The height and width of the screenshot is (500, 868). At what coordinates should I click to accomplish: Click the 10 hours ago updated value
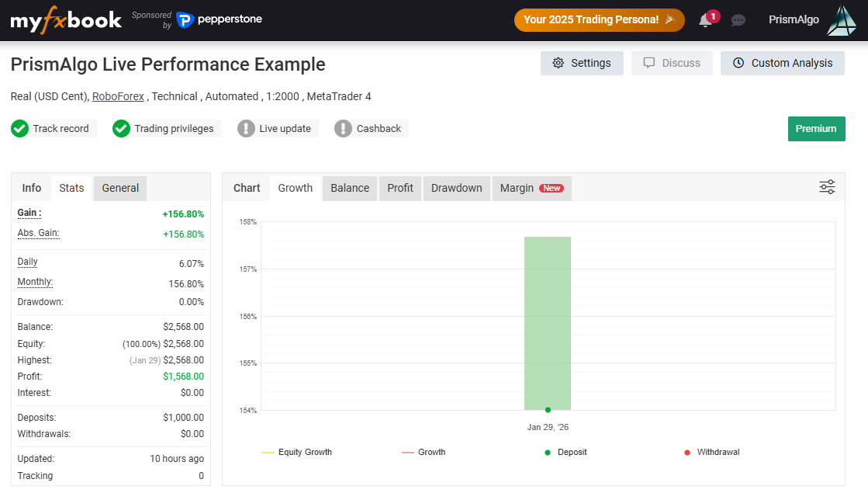pos(177,459)
